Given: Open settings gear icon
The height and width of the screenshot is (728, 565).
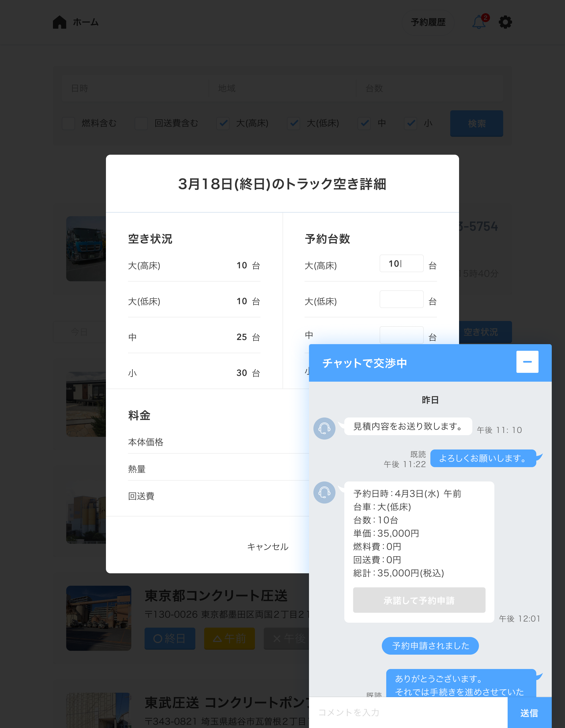Looking at the screenshot, I should click(505, 22).
